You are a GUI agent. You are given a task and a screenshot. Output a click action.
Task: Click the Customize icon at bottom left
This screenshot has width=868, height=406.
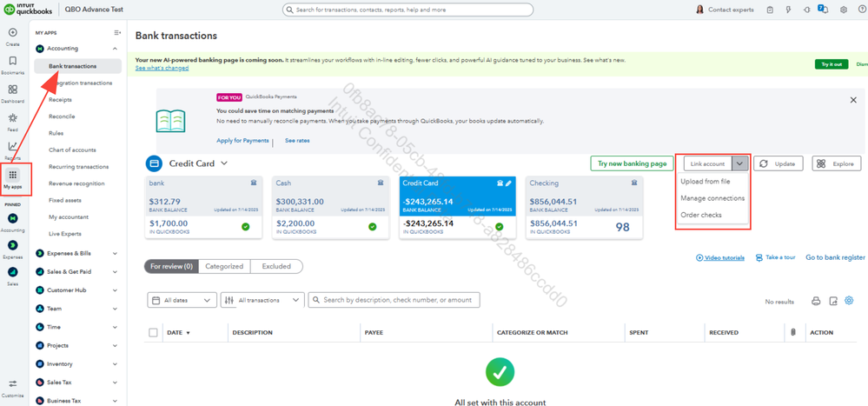coord(13,383)
